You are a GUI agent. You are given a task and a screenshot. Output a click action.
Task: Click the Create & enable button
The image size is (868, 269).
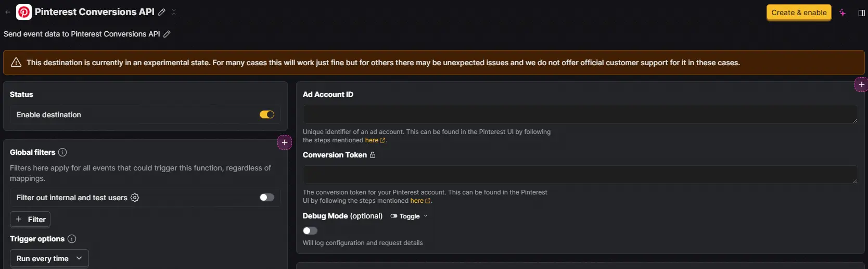tap(799, 13)
